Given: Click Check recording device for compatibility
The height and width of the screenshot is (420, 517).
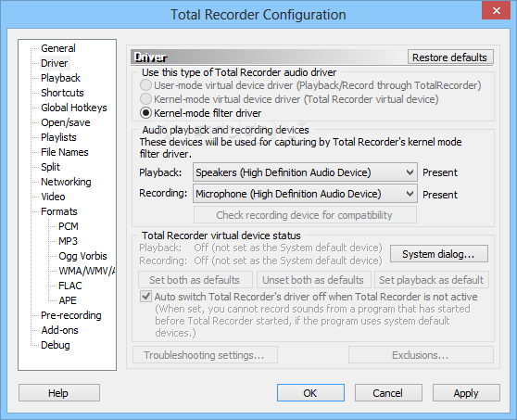Looking at the screenshot, I should tap(305, 215).
